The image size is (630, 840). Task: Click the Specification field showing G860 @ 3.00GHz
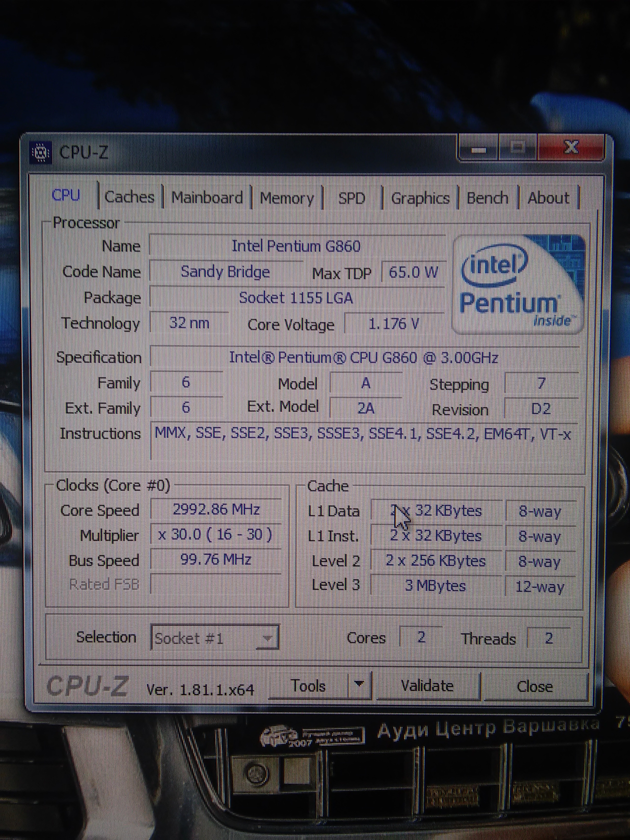tap(364, 357)
